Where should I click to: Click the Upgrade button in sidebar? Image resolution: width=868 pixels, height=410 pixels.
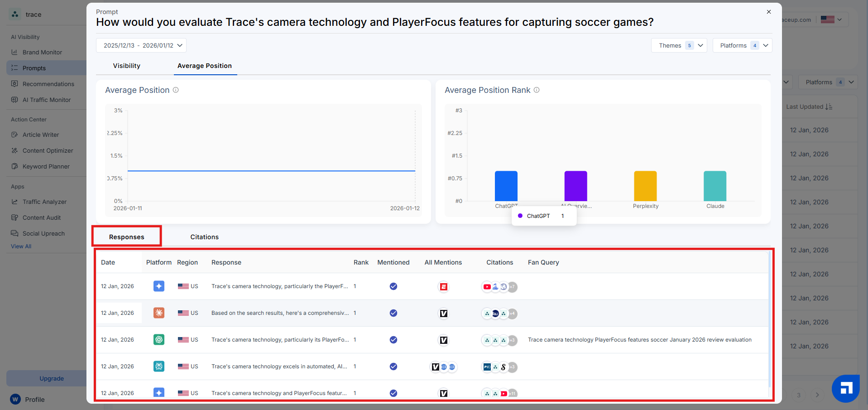click(52, 379)
